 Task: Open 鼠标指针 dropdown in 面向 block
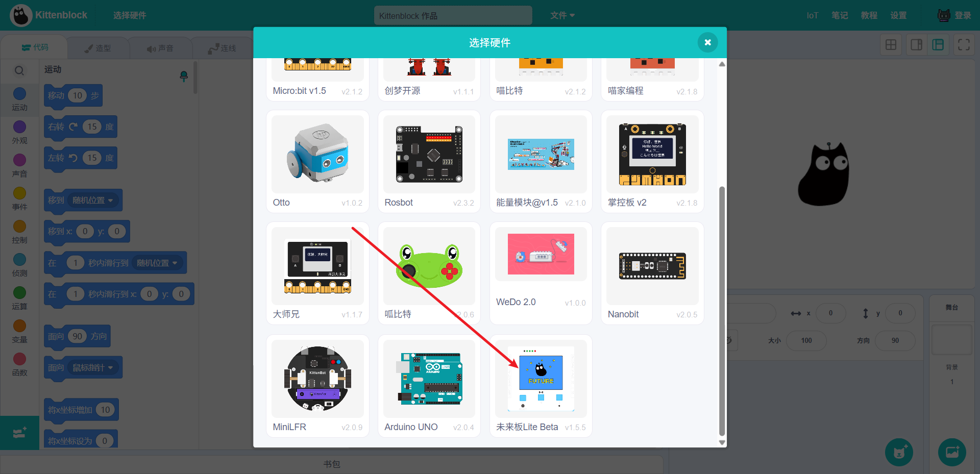point(92,367)
